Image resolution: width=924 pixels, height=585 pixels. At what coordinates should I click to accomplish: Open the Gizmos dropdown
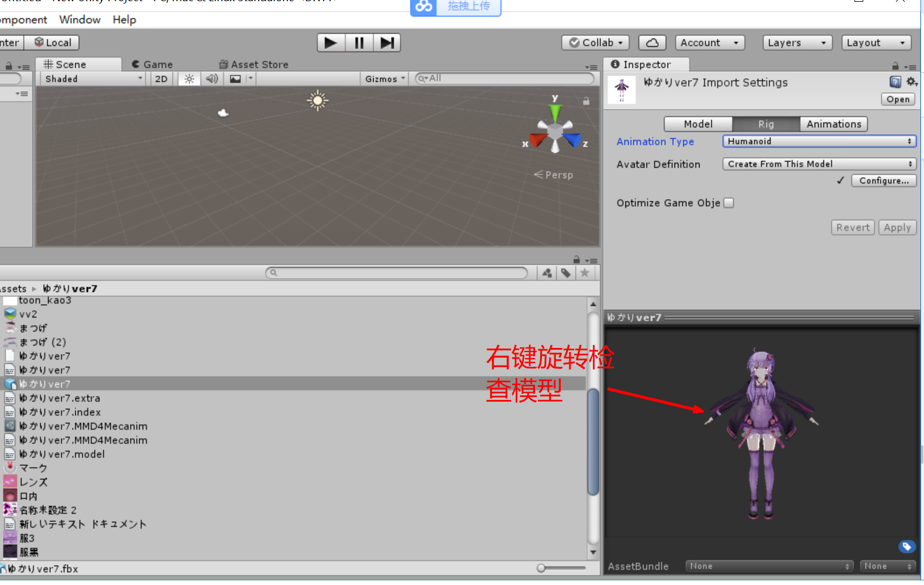[385, 79]
